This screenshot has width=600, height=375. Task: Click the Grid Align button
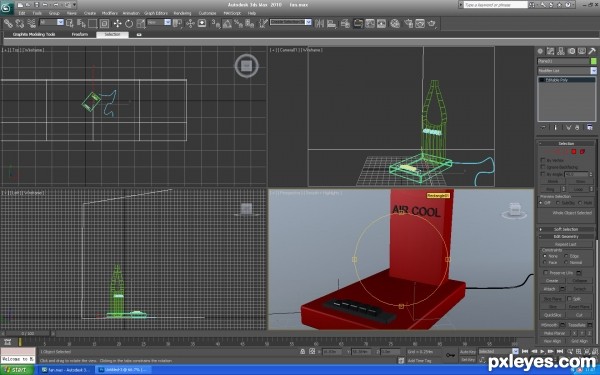tap(579, 341)
